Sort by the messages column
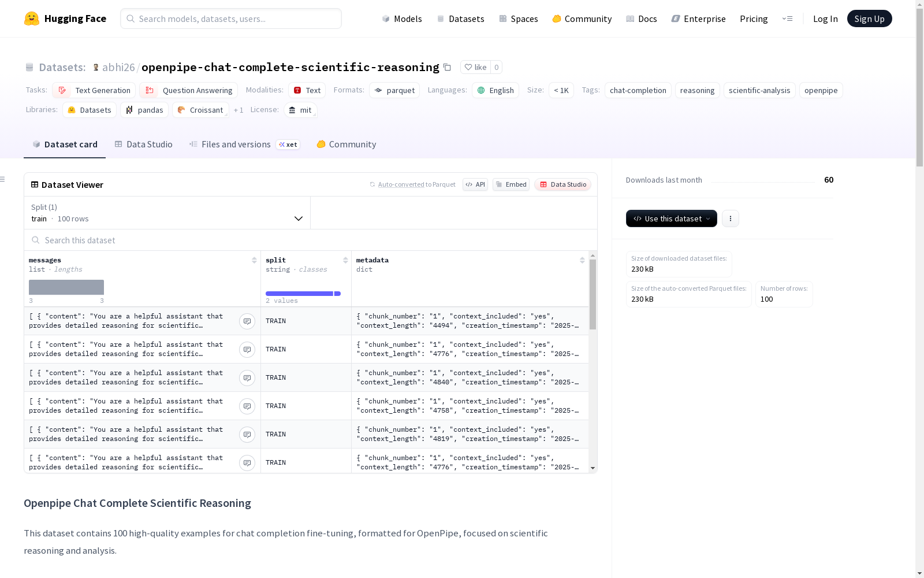This screenshot has width=924, height=578. tap(254, 260)
